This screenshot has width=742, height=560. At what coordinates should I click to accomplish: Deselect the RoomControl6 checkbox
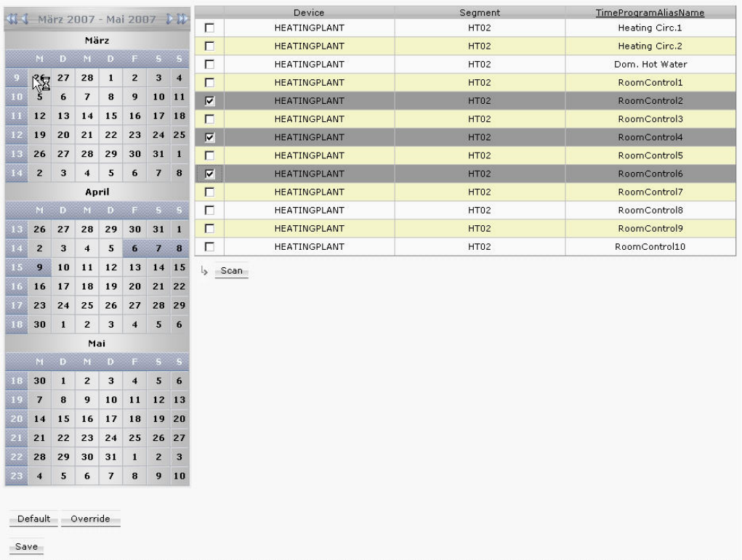[210, 174]
